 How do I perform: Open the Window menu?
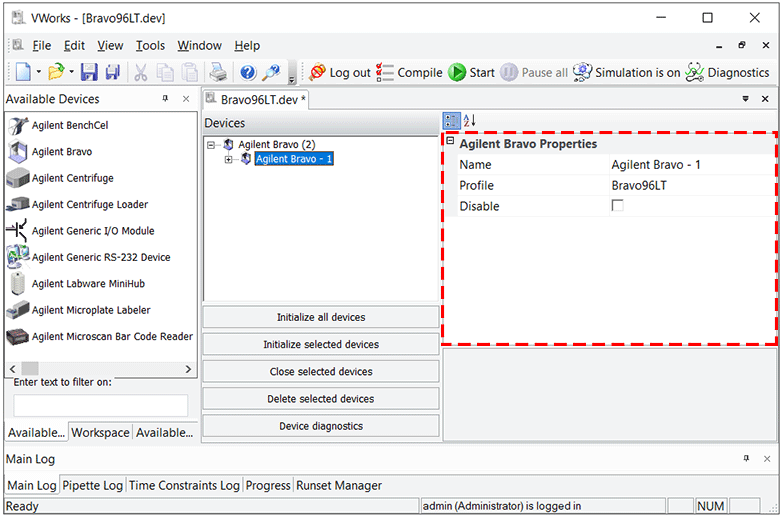pos(199,46)
